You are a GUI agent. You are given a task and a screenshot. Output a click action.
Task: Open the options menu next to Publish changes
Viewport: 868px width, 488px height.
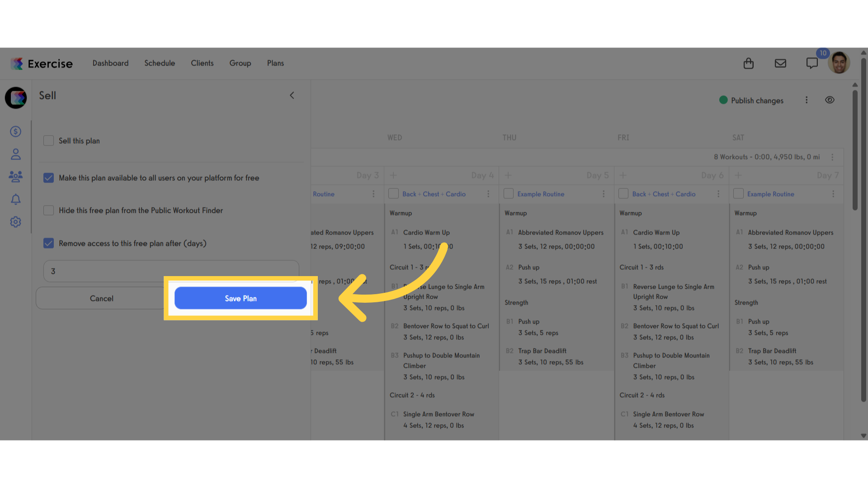coord(807,100)
